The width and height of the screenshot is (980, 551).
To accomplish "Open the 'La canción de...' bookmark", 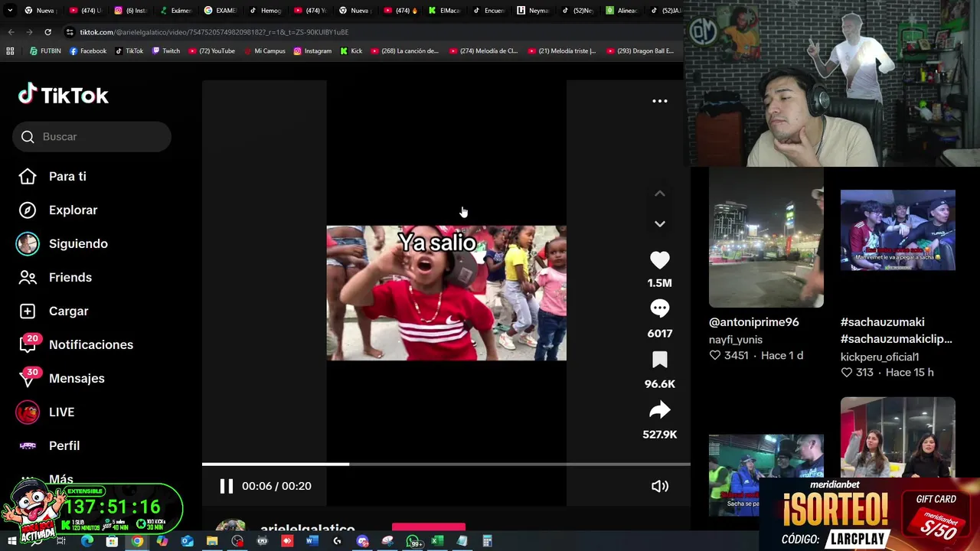I will [405, 51].
